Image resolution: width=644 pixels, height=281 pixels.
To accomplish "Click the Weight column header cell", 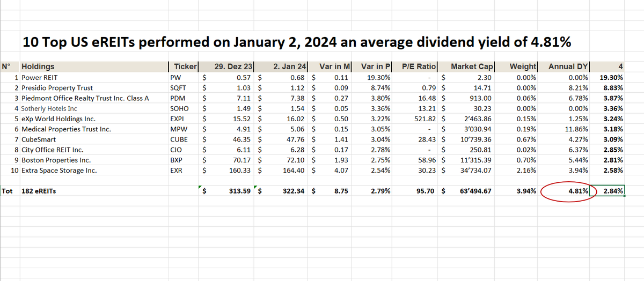I will click(517, 67).
